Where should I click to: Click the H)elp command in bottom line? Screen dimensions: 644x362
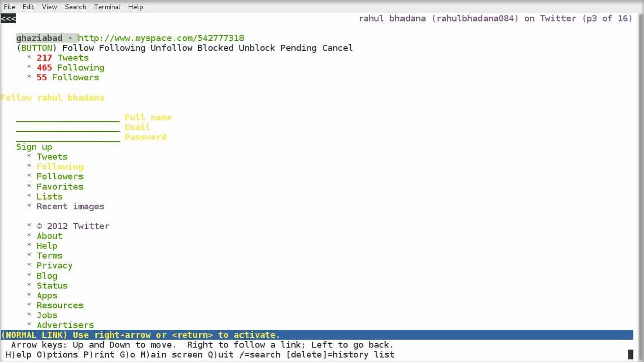click(x=18, y=355)
